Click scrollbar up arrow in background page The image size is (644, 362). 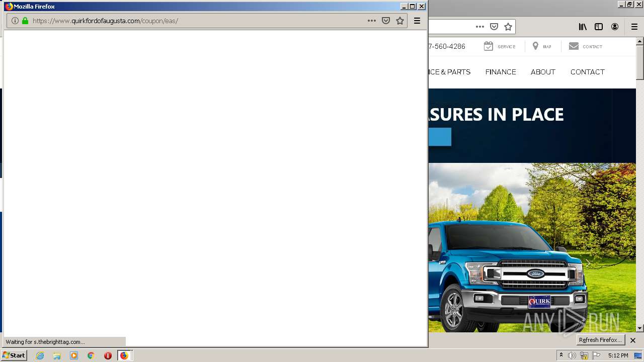pos(640,41)
